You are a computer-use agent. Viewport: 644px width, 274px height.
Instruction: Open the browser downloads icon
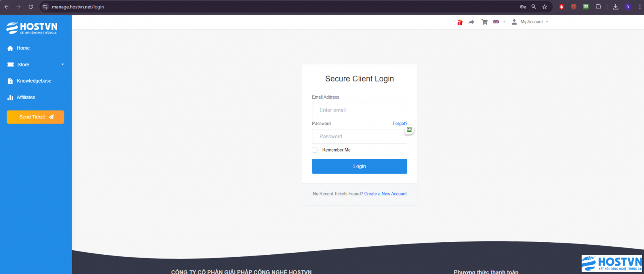(615, 7)
